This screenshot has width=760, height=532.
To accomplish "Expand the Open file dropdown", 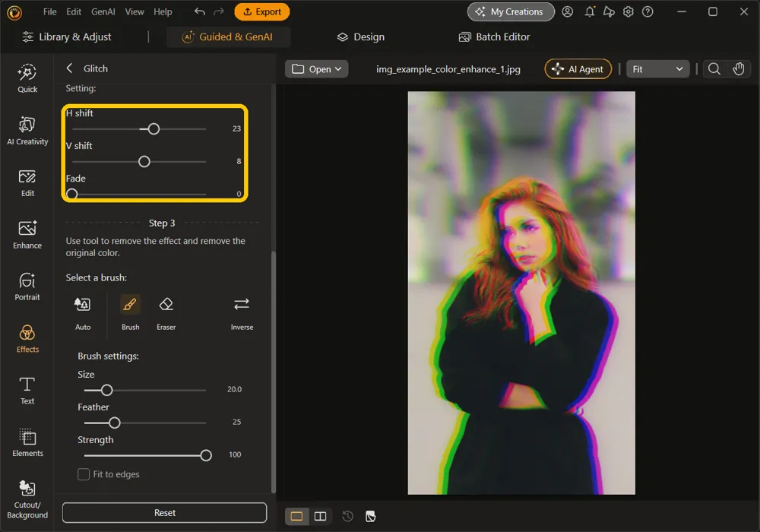I will coord(317,69).
